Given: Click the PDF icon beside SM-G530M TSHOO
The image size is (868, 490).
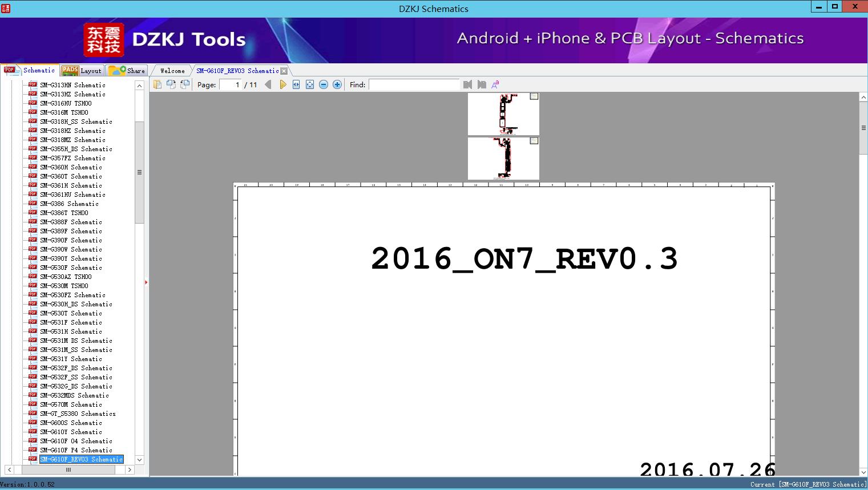Looking at the screenshot, I should pyautogui.click(x=33, y=286).
